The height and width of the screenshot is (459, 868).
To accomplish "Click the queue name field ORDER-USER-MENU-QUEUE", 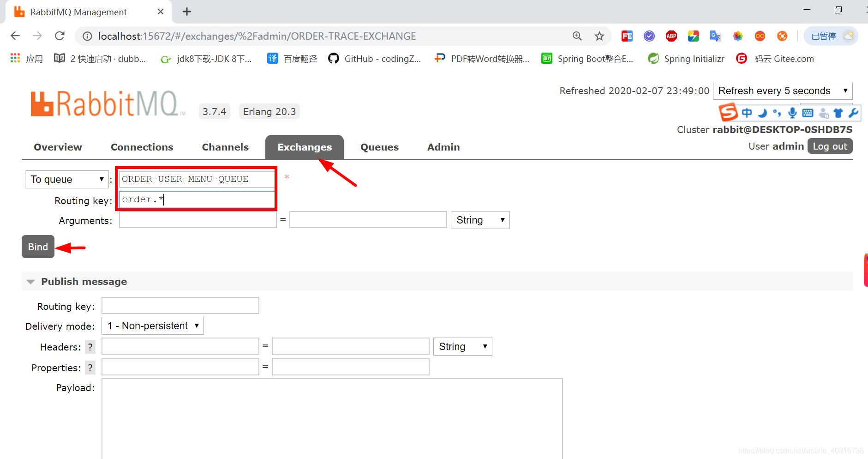I will 198,179.
